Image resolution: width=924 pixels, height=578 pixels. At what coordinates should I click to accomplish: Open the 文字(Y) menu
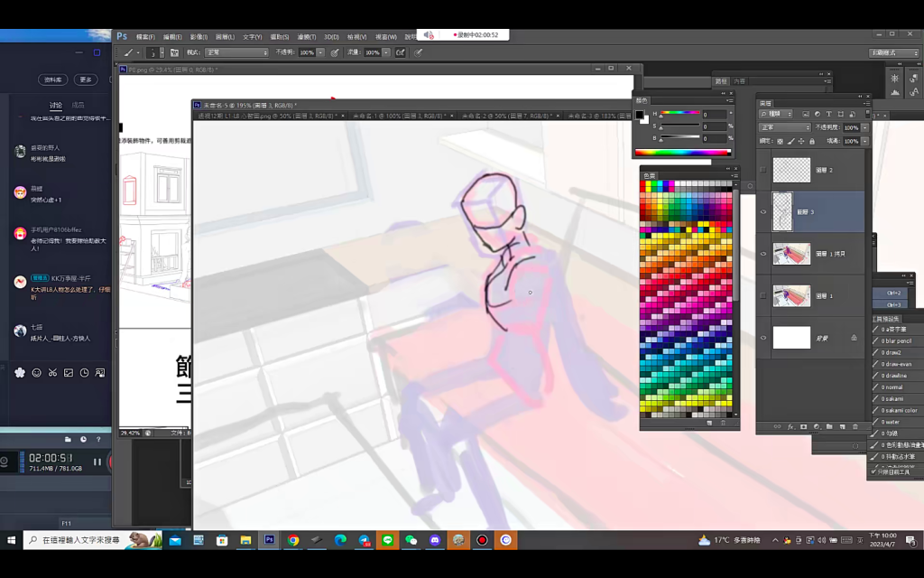coord(252,37)
